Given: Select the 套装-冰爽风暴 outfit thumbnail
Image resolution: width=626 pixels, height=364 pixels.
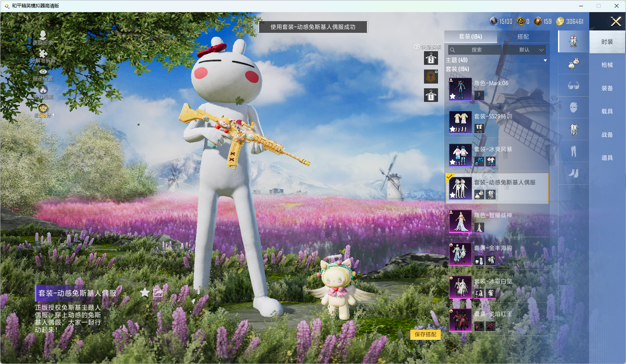Looking at the screenshot, I should [x=460, y=155].
